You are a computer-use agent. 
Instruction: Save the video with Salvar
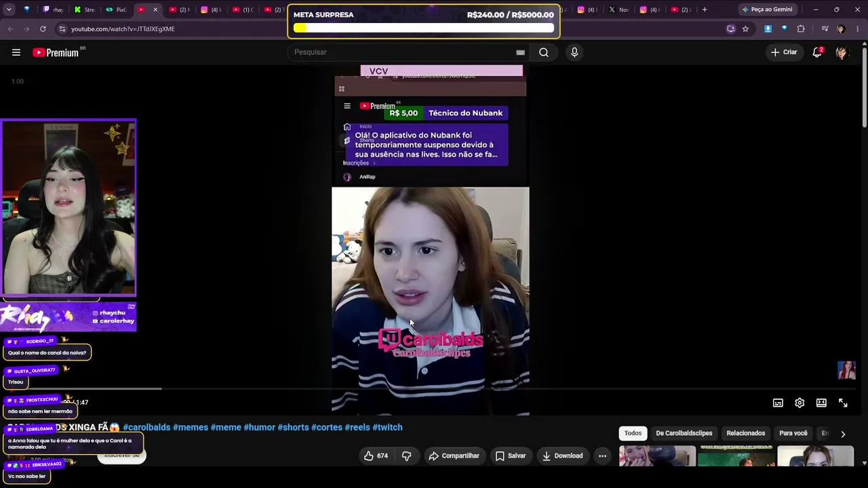pyautogui.click(x=511, y=456)
